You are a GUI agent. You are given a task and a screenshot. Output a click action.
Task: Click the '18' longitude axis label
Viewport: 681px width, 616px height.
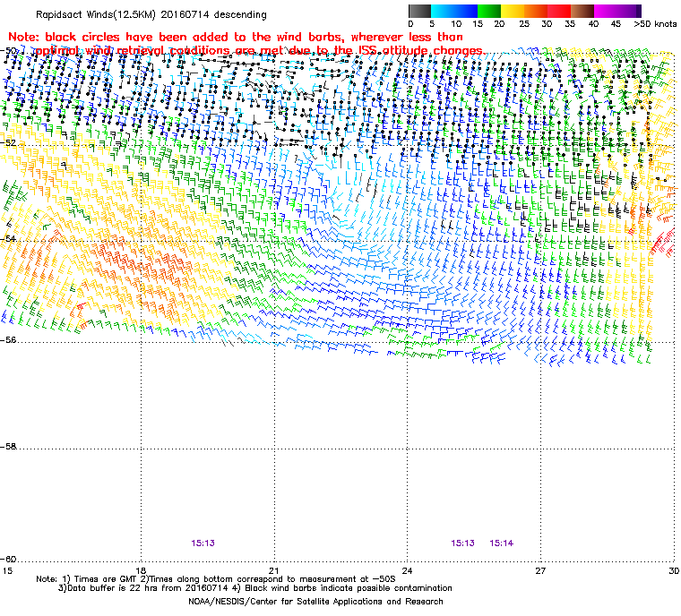coord(141,570)
